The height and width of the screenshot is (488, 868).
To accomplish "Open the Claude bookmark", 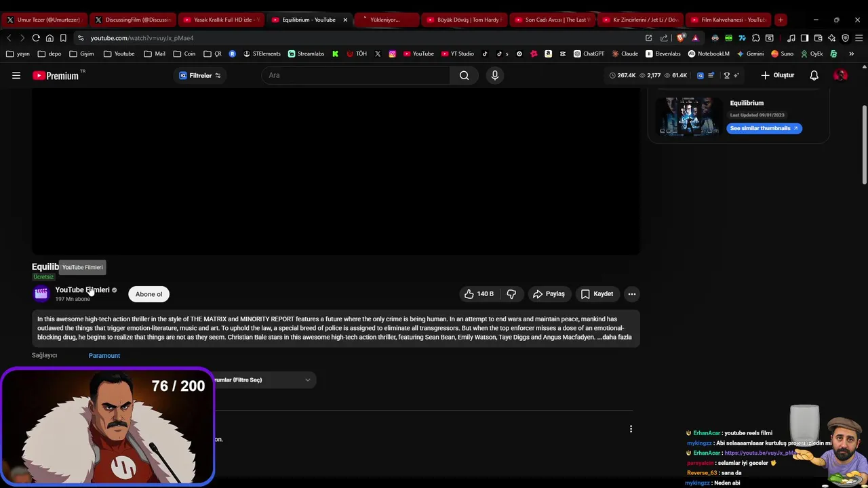I will (x=624, y=54).
